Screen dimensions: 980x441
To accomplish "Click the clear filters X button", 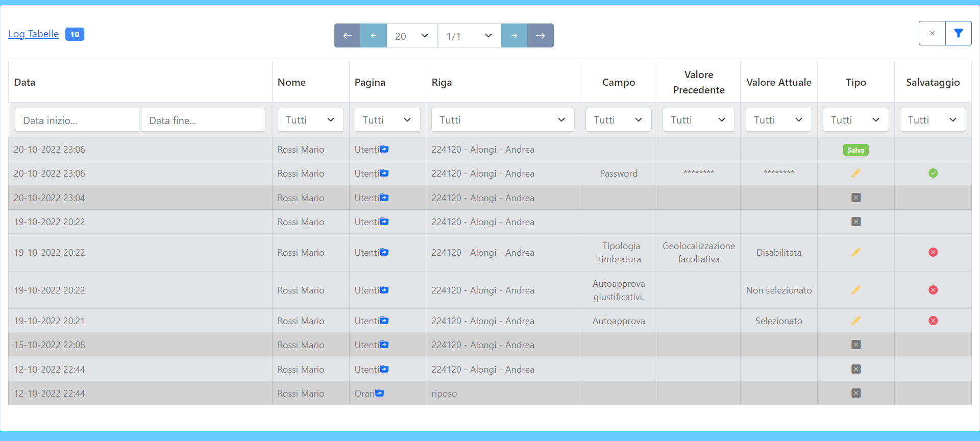I will pyautogui.click(x=932, y=33).
